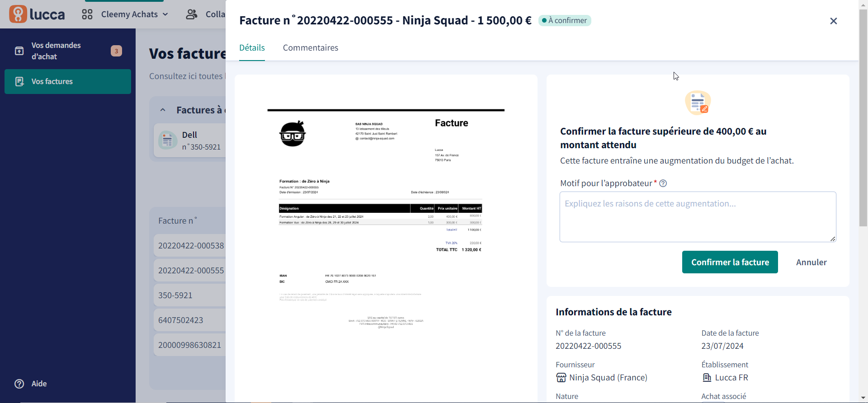
Task: Click the scrollbar down arrow
Action: tap(863, 398)
